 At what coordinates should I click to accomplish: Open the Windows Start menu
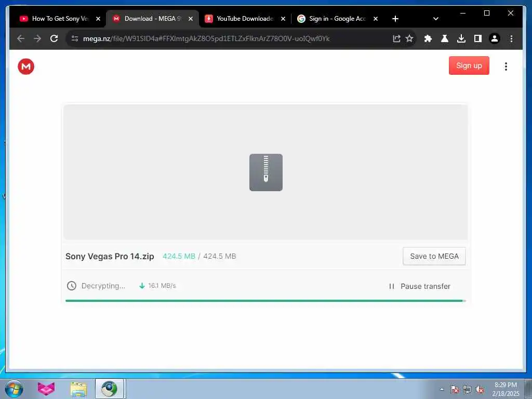point(14,389)
